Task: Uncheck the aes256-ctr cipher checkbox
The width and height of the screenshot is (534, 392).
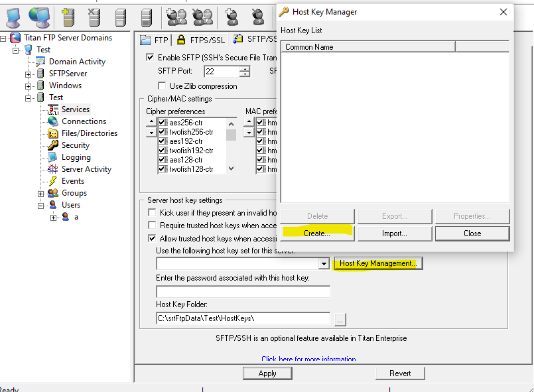Action: tap(163, 123)
